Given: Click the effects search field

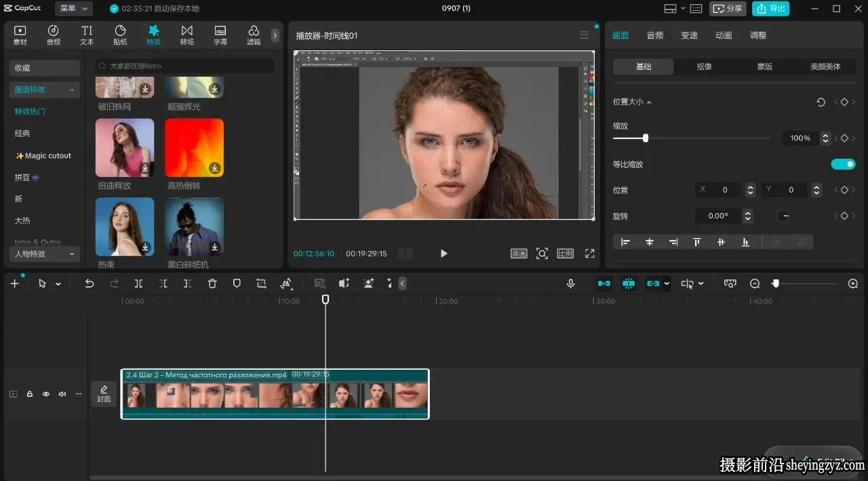Looking at the screenshot, I should point(184,66).
